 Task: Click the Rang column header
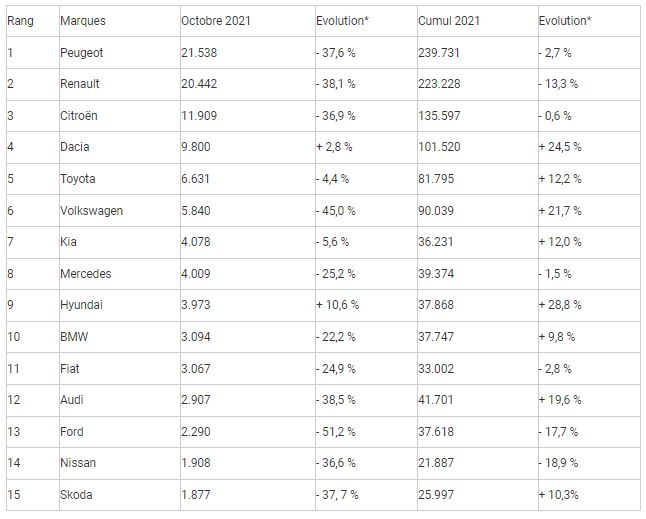coord(20,21)
